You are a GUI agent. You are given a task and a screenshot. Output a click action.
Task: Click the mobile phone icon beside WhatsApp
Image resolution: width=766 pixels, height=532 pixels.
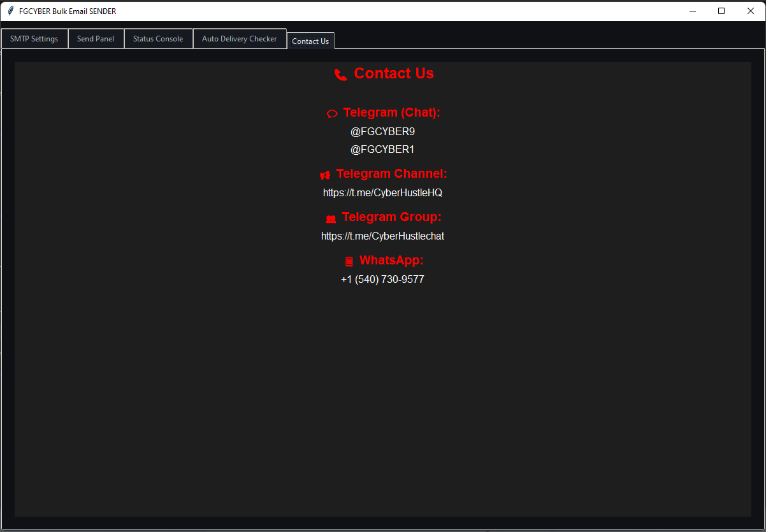tap(349, 261)
